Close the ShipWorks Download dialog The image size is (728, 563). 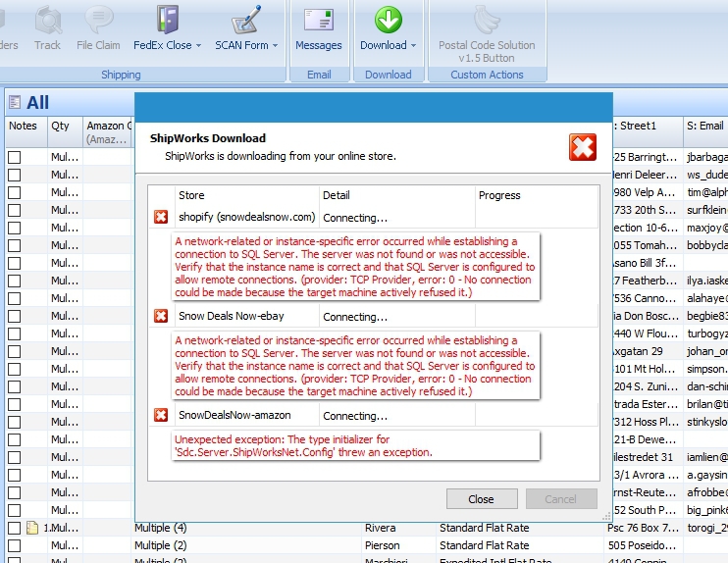coord(482,499)
